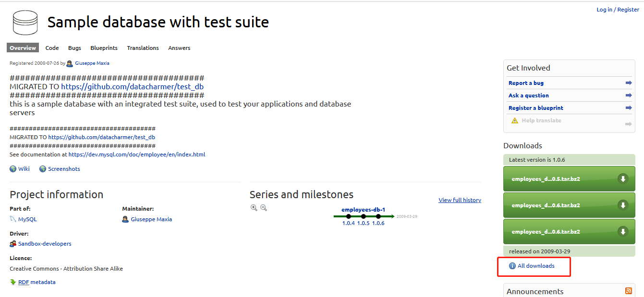Click the Ask a question arrow icon
The width and height of the screenshot is (644, 297).
point(629,95)
